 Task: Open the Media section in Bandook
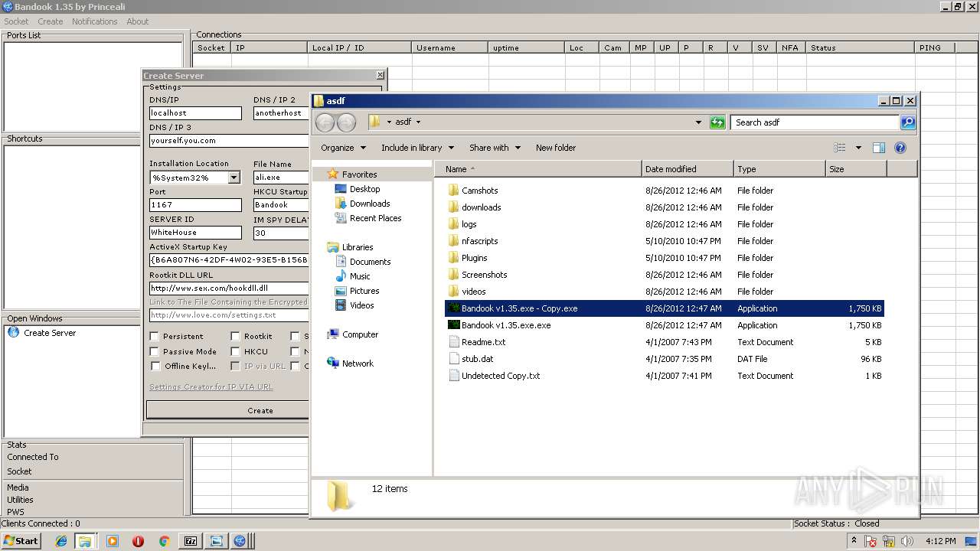point(18,487)
